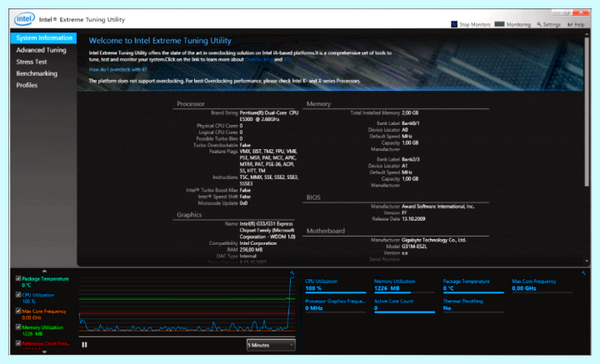Viewport: 600px width, 364px height.
Task: Toggle the Reference Clock Frequency checkbox
Action: [18, 343]
